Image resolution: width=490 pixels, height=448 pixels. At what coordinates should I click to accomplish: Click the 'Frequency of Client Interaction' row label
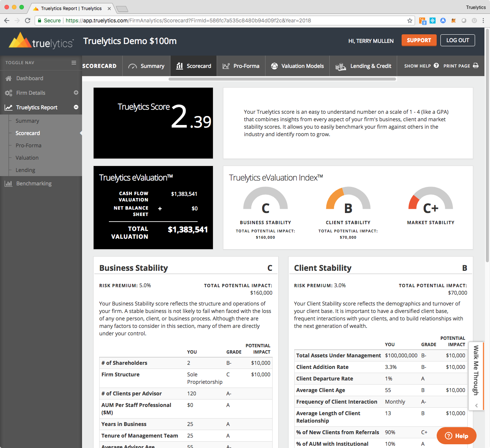tap(337, 402)
